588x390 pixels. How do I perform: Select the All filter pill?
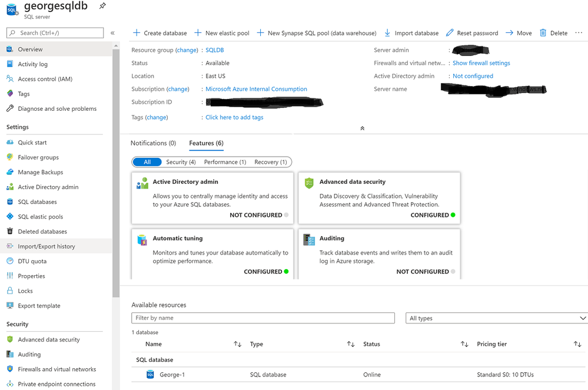click(x=147, y=162)
